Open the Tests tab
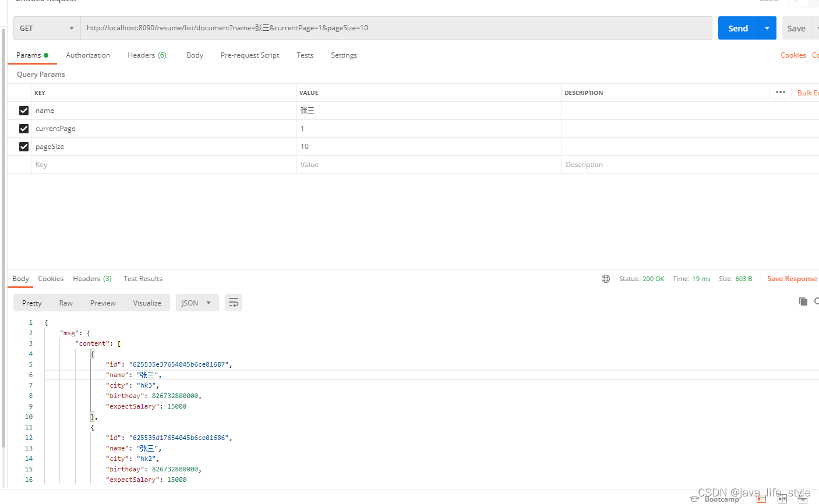Viewport: 819px width, 504px height. pyautogui.click(x=305, y=55)
